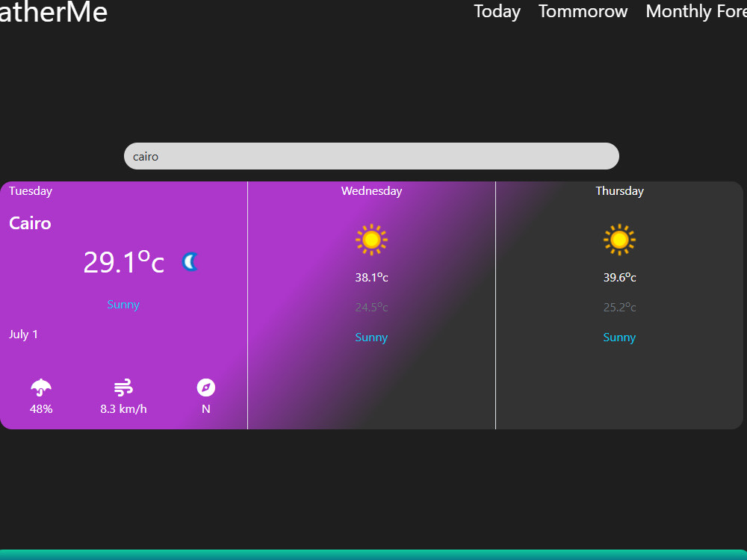The width and height of the screenshot is (747, 560).
Task: Open the Tommorow nav link
Action: (x=583, y=11)
